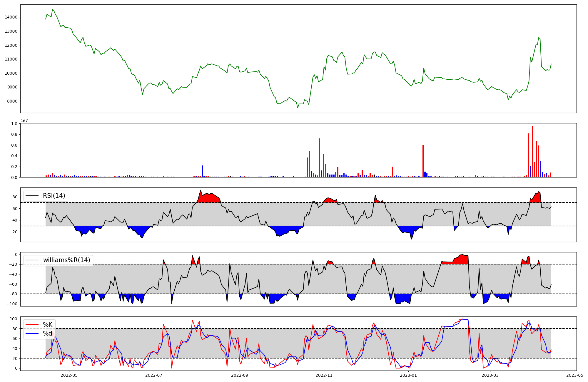Click the 2023-05 x-axis date label
The width and height of the screenshot is (588, 382).
574,375
